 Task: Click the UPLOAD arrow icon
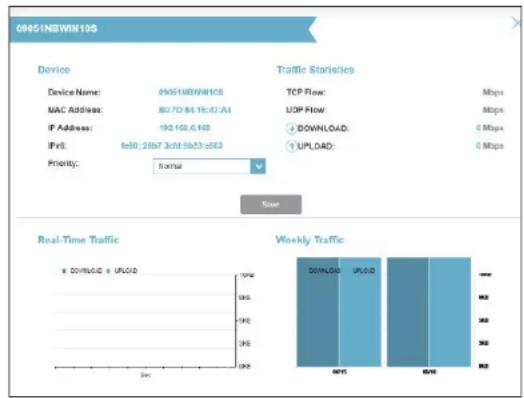point(291,146)
